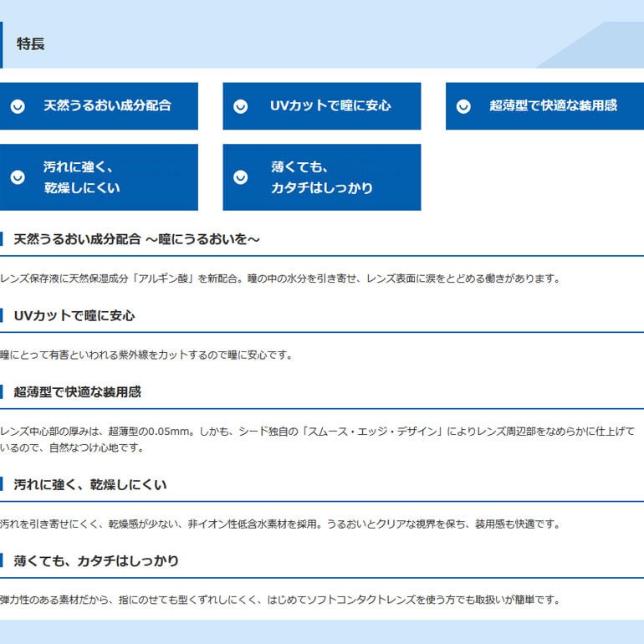644x644 pixels.
Task: Click the paragraph about cutting 紫外線
Action: 146,355
